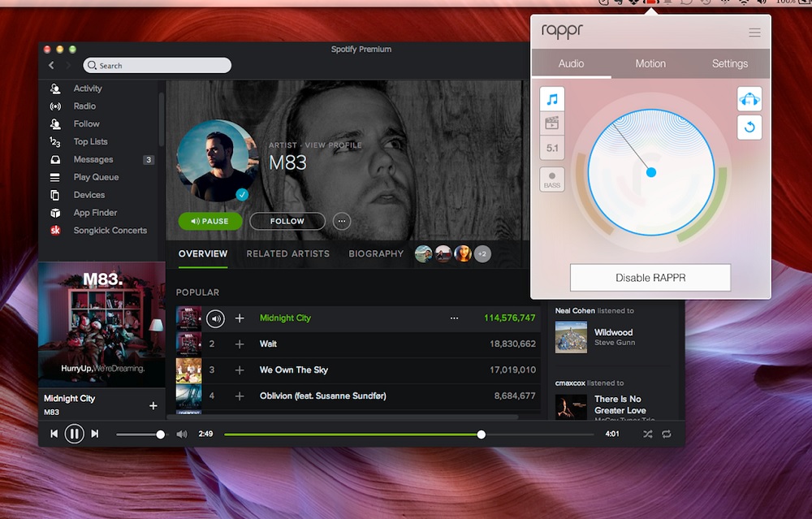Toggle repeat in the player bar

[667, 434]
